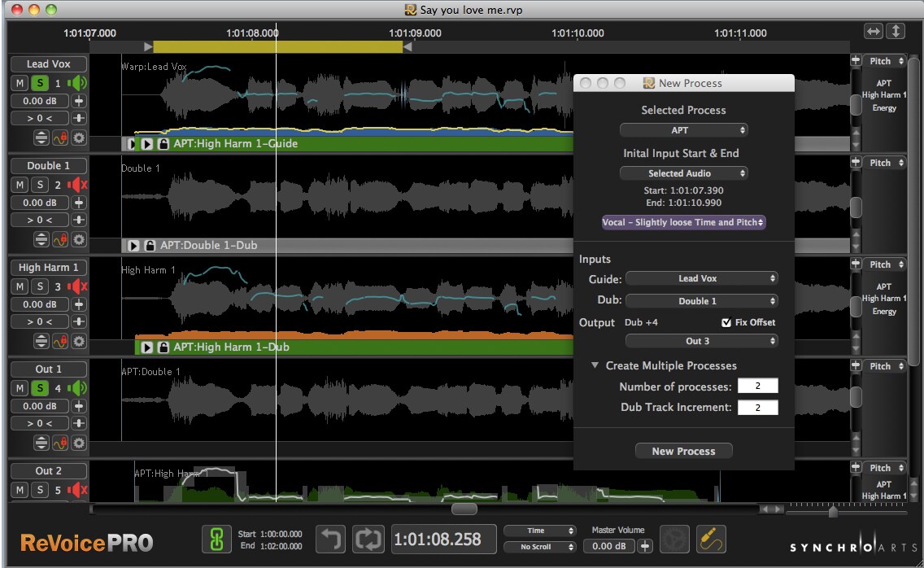Click the vertical zoom-to-fit double-arrow icon
The width and height of the screenshot is (924, 568).
[x=896, y=31]
